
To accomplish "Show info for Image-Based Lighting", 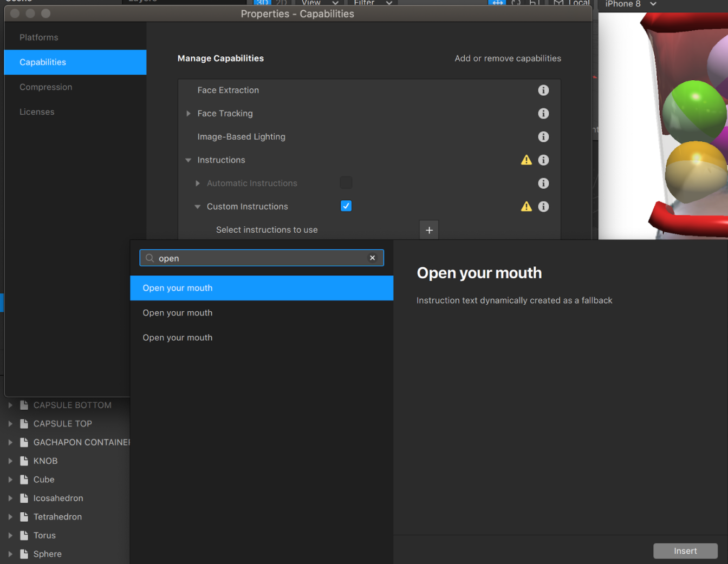I will (543, 137).
